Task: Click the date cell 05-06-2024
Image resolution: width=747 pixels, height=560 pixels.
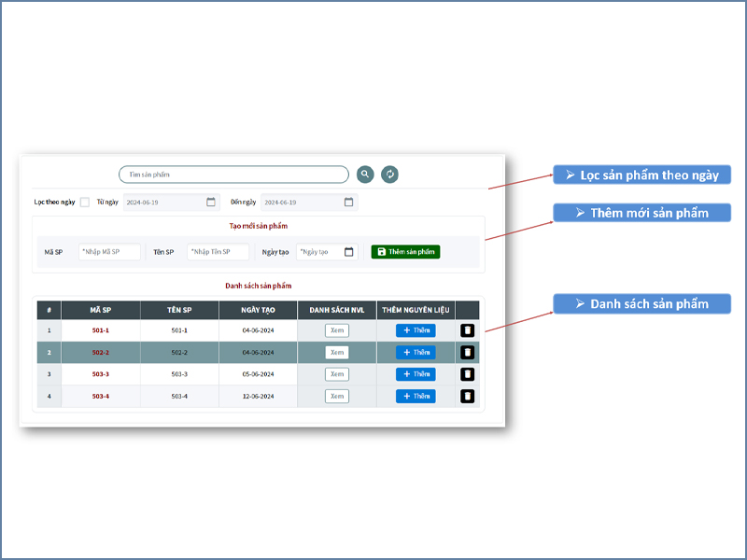Action: click(x=258, y=374)
